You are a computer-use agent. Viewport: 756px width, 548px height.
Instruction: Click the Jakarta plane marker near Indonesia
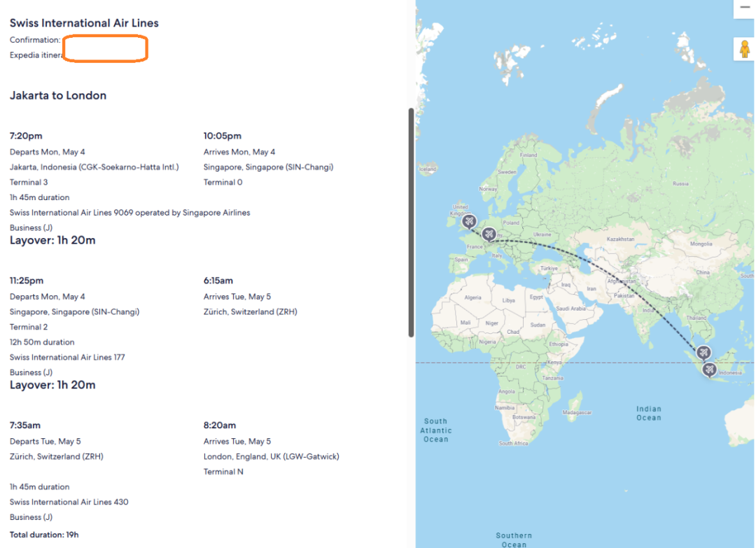click(708, 370)
